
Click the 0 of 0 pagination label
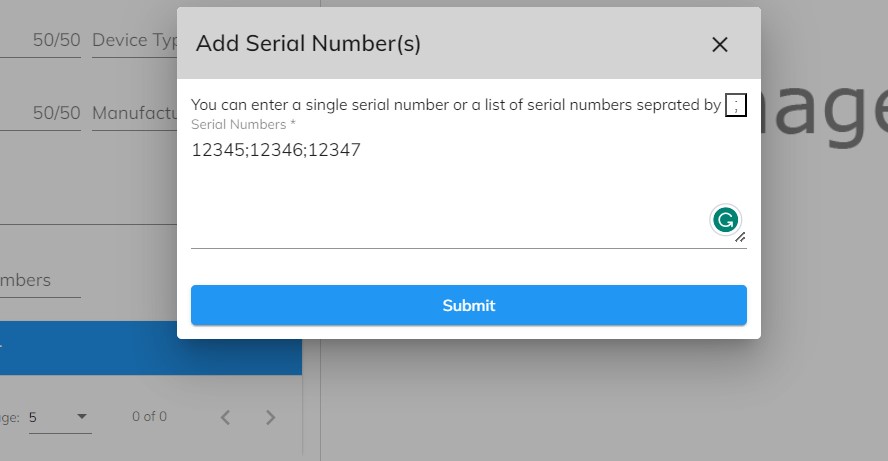[x=150, y=417]
